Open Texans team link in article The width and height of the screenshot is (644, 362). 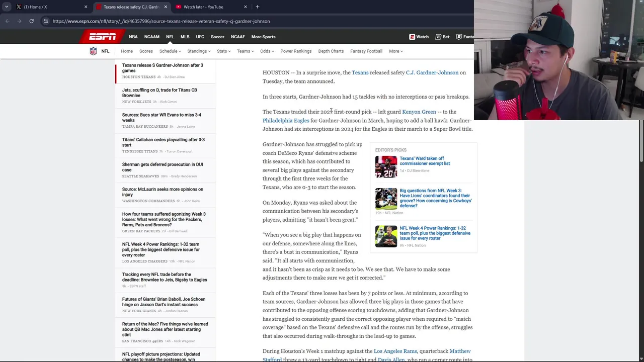point(360,72)
